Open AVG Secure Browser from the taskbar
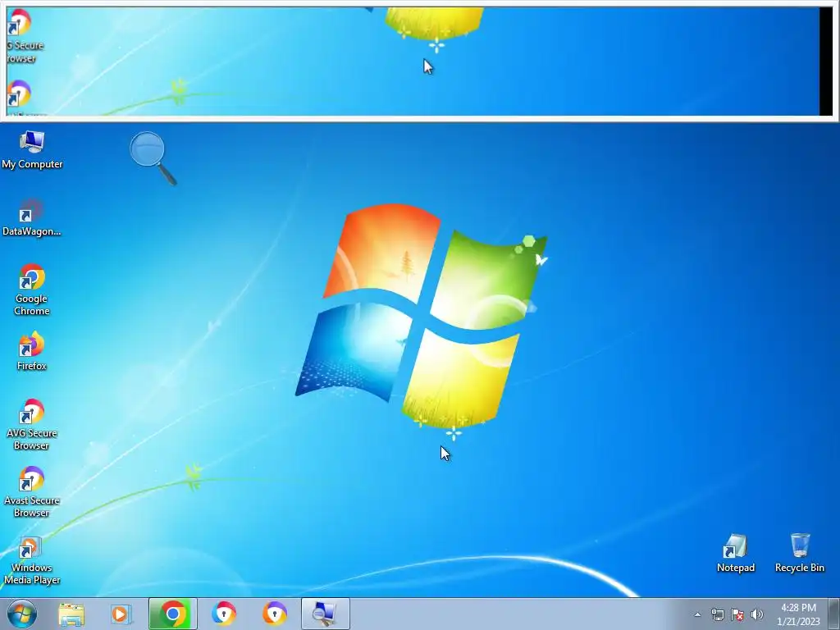The width and height of the screenshot is (840, 630). coord(223,614)
